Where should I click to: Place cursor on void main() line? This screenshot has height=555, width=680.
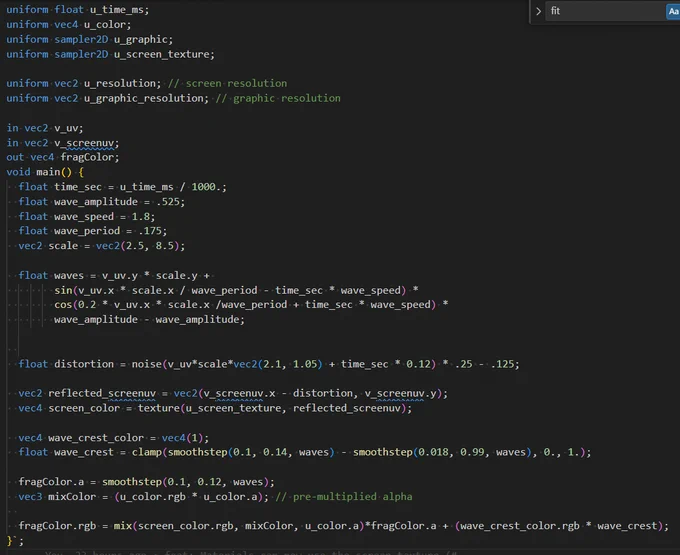pyautogui.click(x=45, y=172)
